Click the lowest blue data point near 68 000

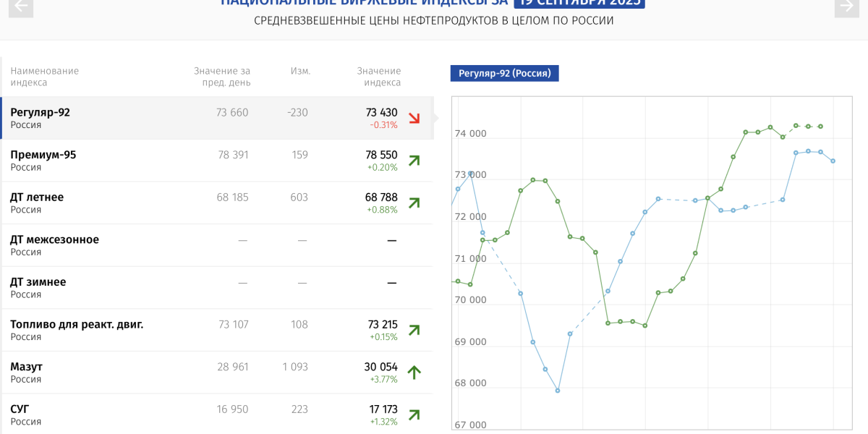558,391
